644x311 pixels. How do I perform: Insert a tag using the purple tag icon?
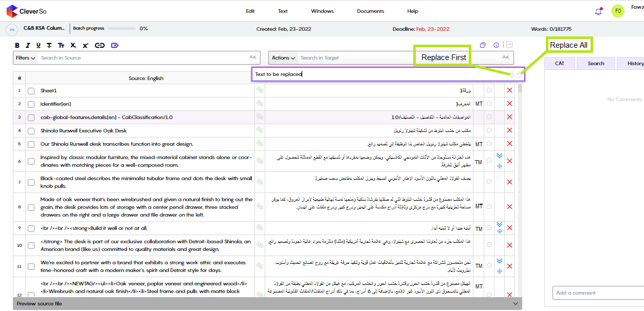pos(115,46)
